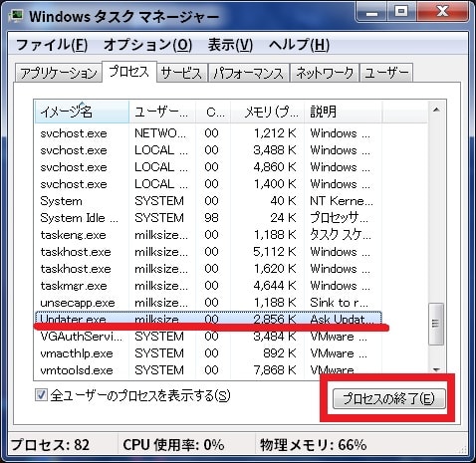Click the scrollbar down arrow
Image resolution: width=476 pixels, height=463 pixels.
(x=436, y=370)
